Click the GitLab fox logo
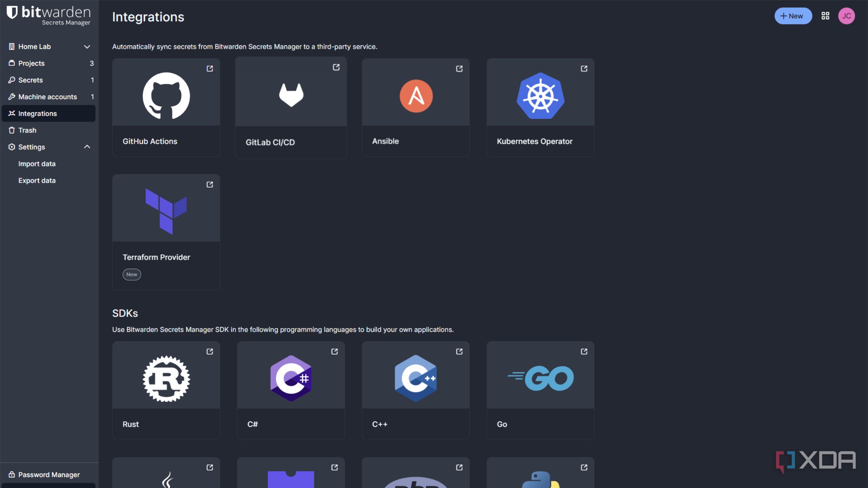 click(x=291, y=95)
